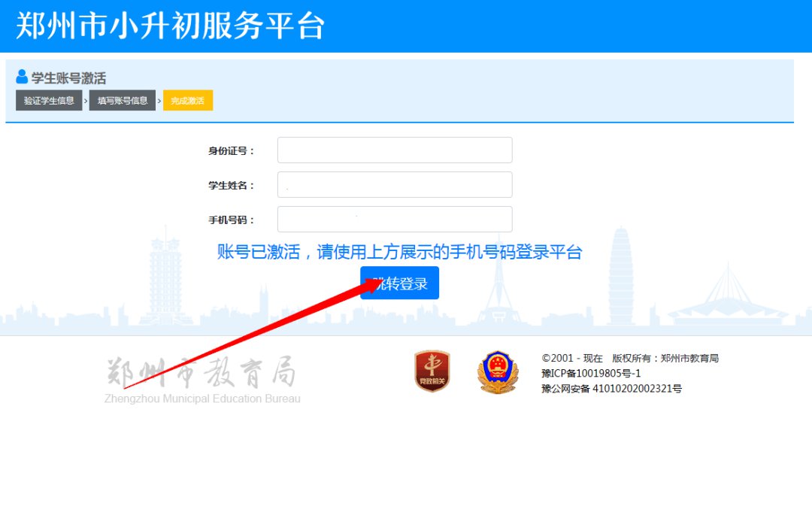Select the 验证学生信息 step
Screen dimensions: 812x509
coord(49,101)
